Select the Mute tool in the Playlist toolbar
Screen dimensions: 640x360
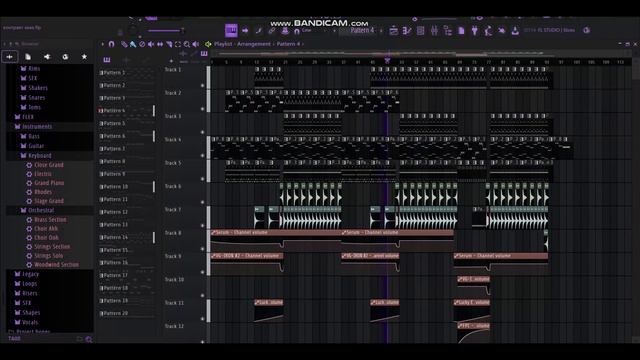point(151,44)
